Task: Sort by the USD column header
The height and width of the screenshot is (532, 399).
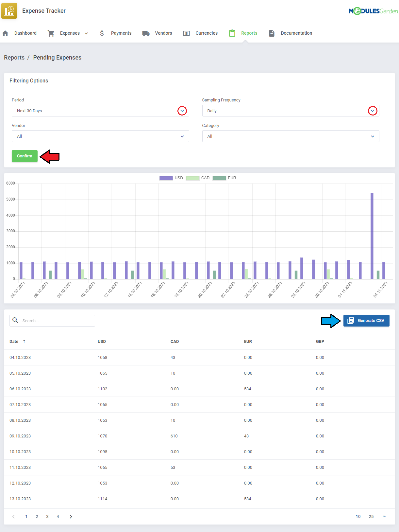Action: point(102,341)
